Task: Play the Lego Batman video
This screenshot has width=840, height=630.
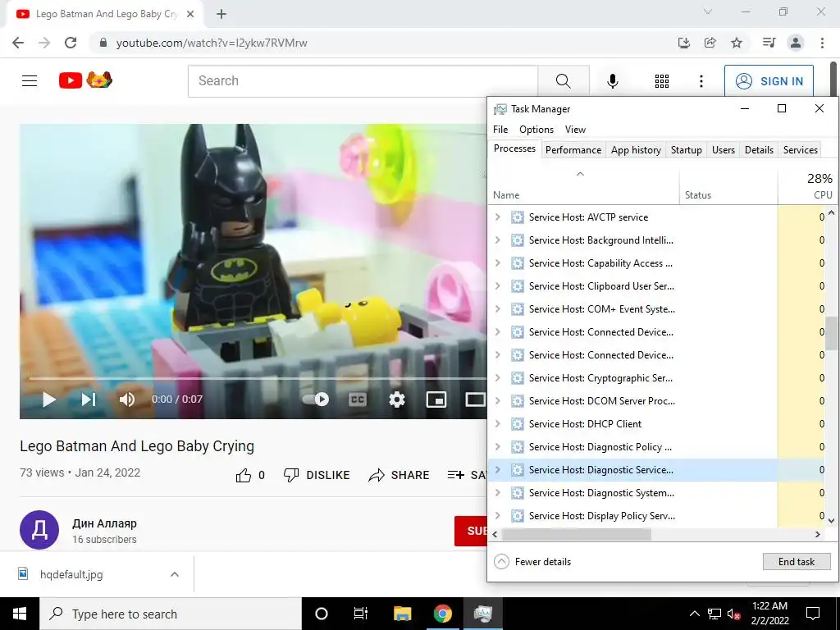Action: tap(48, 399)
